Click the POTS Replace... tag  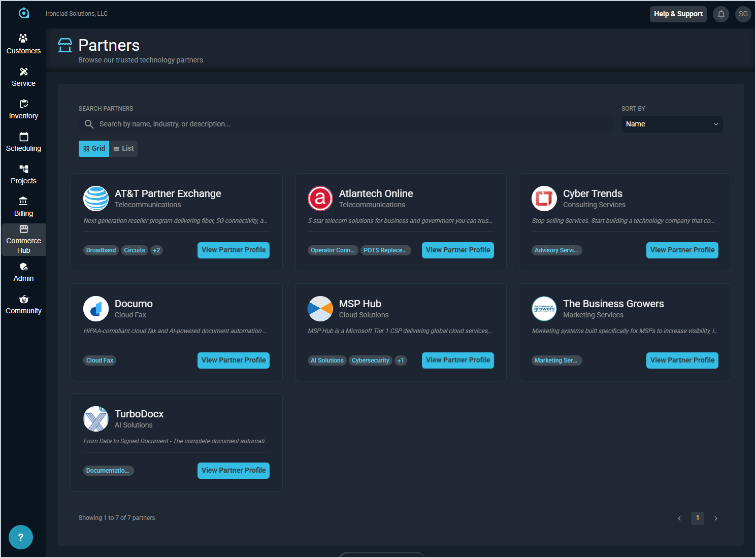pyautogui.click(x=385, y=250)
